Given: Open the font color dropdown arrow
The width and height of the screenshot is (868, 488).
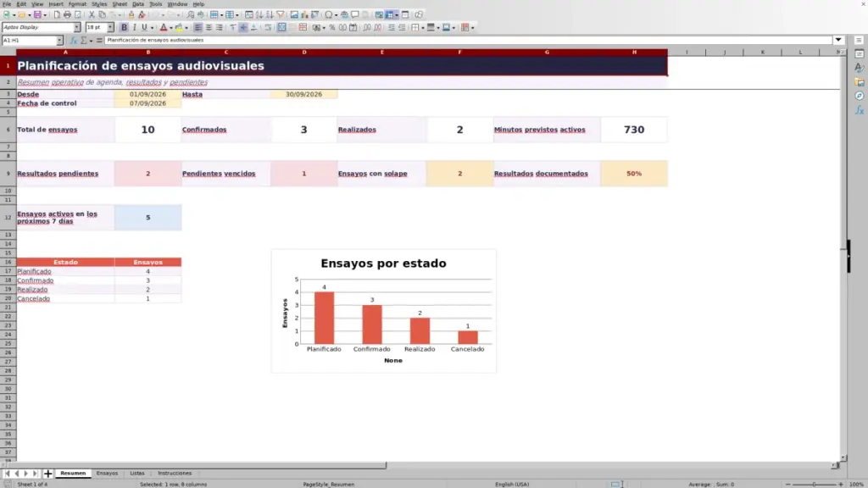Looking at the screenshot, I should pos(171,28).
